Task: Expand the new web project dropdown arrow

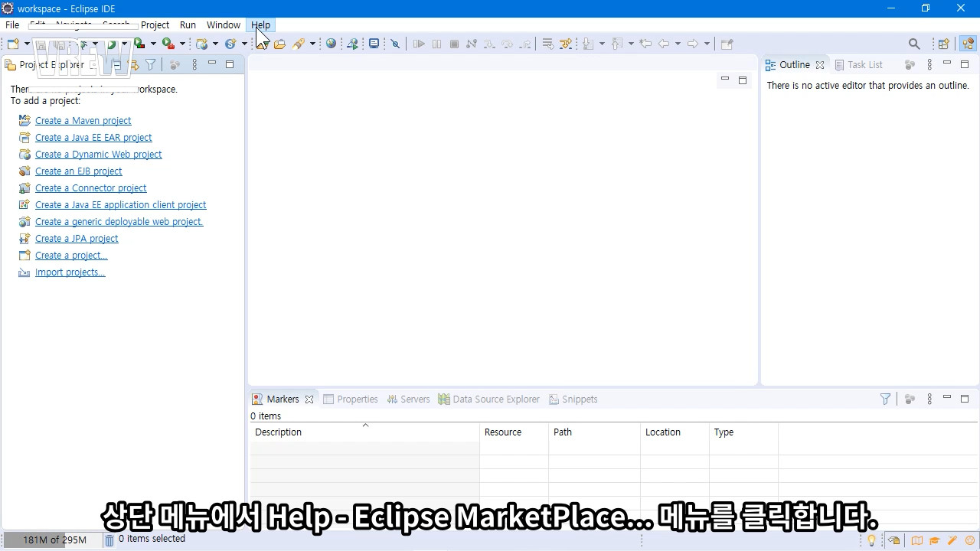Action: click(x=215, y=44)
